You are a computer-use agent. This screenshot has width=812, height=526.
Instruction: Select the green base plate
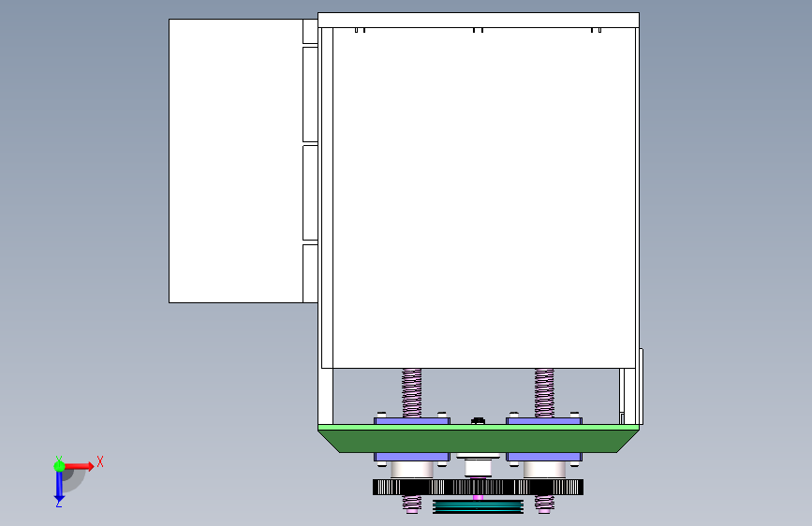[479, 439]
